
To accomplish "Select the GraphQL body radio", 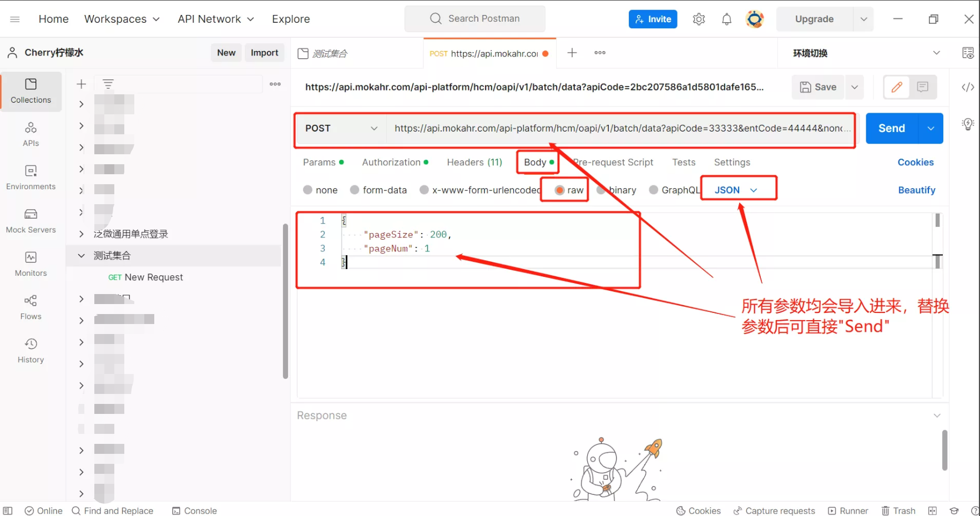I will pyautogui.click(x=654, y=190).
